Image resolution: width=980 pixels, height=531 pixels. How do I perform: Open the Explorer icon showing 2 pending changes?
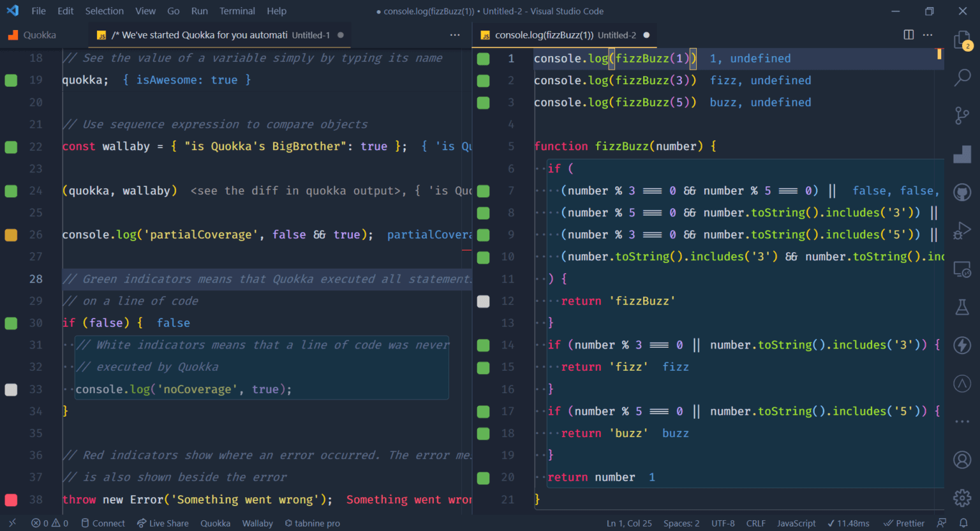tap(963, 39)
